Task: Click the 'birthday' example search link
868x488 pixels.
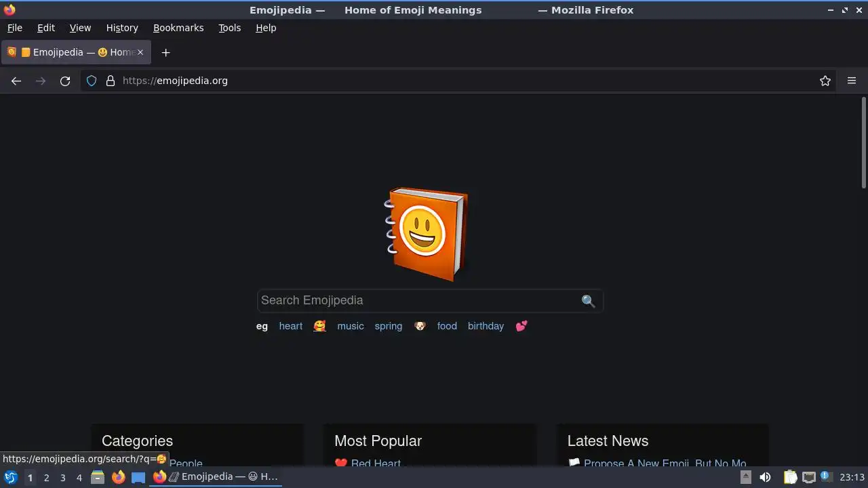Action: click(x=486, y=326)
